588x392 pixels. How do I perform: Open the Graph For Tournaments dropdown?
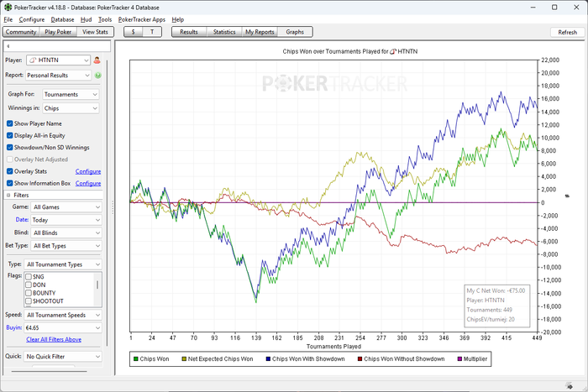[71, 95]
